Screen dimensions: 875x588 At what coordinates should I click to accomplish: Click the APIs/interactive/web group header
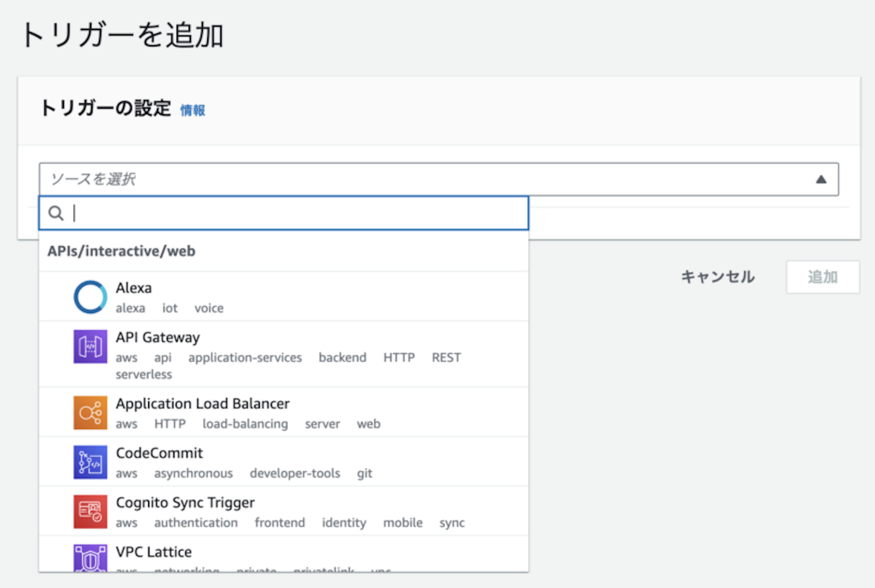[x=122, y=251]
